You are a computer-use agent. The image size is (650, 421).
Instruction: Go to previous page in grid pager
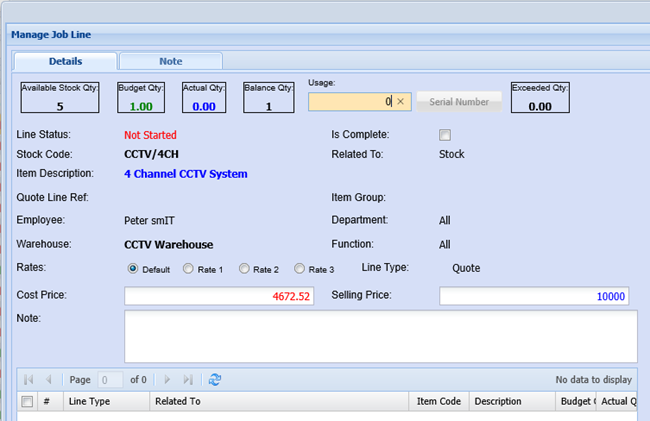48,380
